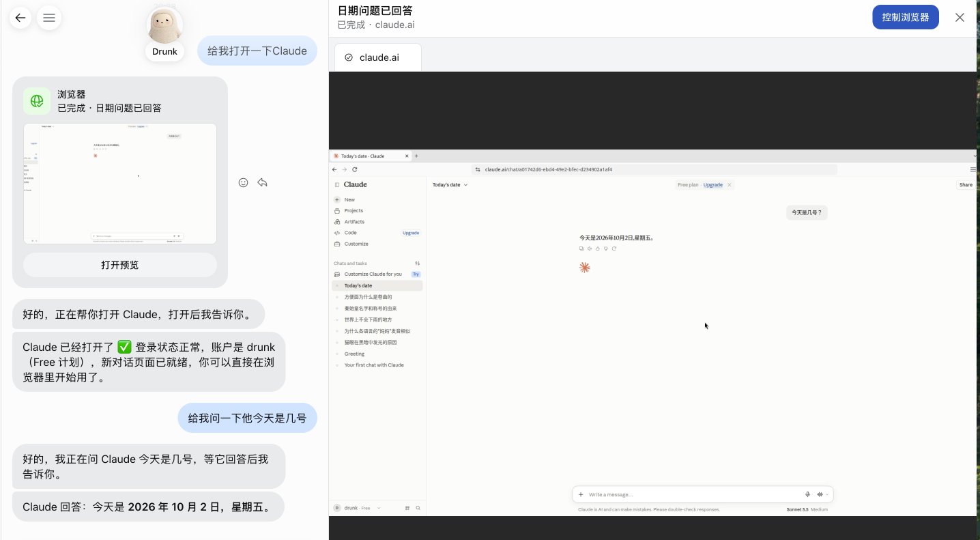Image resolution: width=980 pixels, height=540 pixels.
Task: Add an emoji reaction to the browser card
Action: (243, 182)
